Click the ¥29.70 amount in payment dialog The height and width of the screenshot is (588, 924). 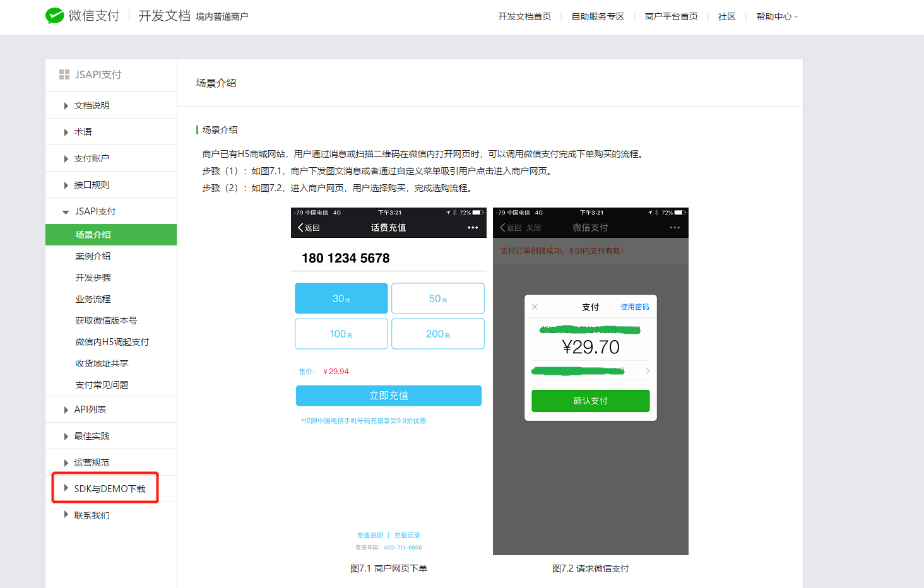point(591,347)
